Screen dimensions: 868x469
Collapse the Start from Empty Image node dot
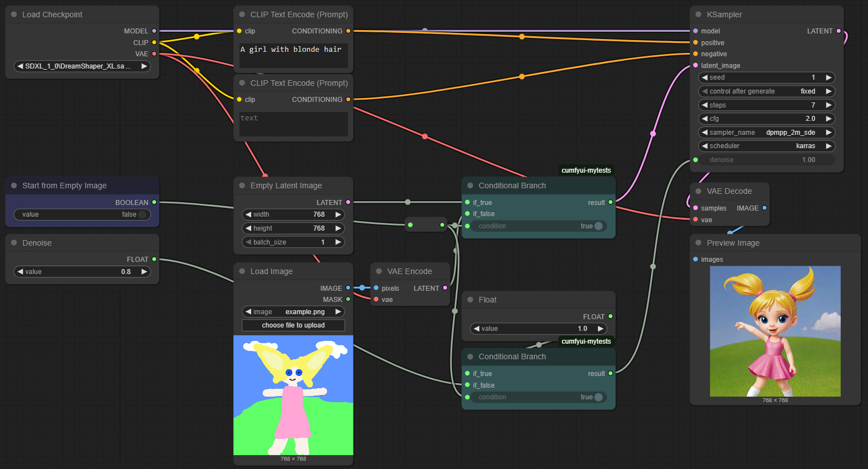[14, 185]
